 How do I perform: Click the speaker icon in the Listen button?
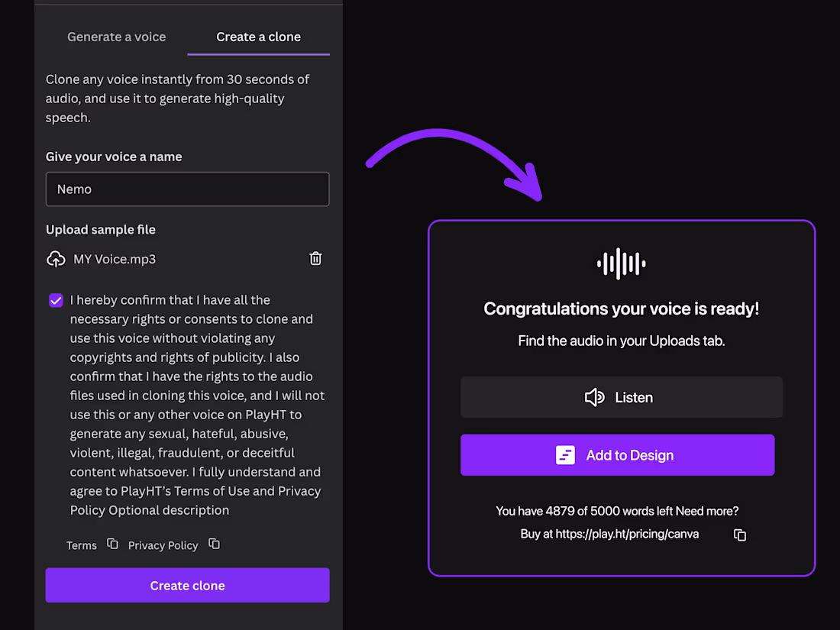pyautogui.click(x=595, y=398)
